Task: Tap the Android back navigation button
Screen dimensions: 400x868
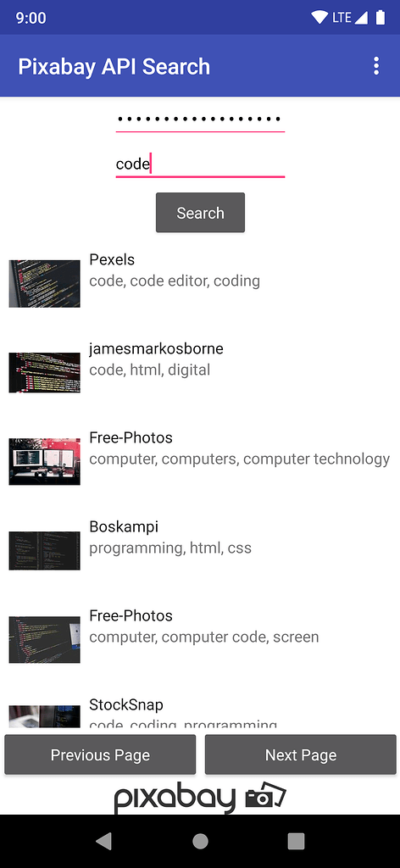Action: [x=103, y=841]
